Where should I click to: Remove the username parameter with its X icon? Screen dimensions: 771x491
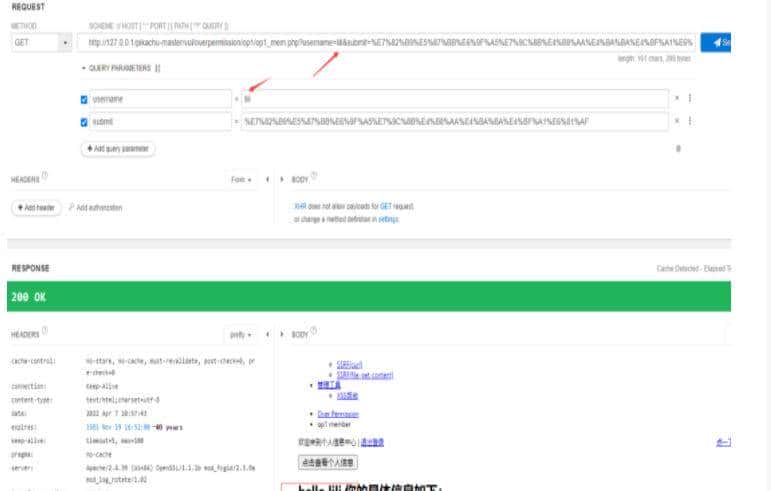coord(677,98)
